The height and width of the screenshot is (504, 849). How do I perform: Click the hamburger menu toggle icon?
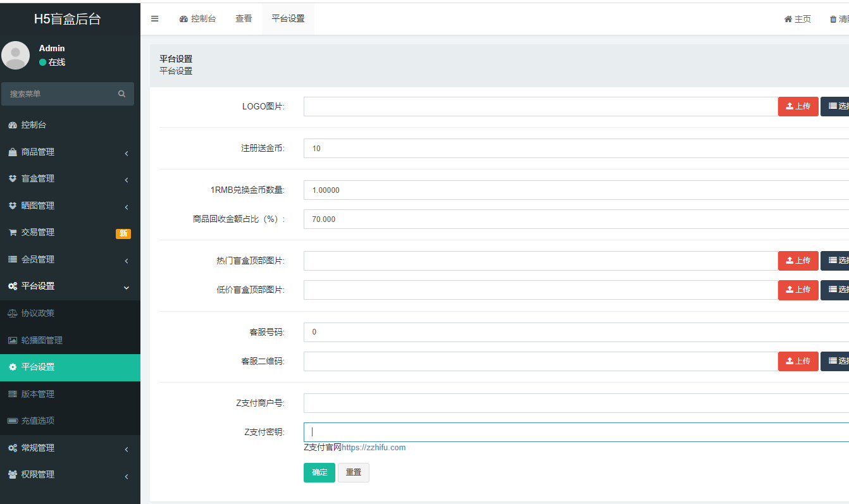154,19
